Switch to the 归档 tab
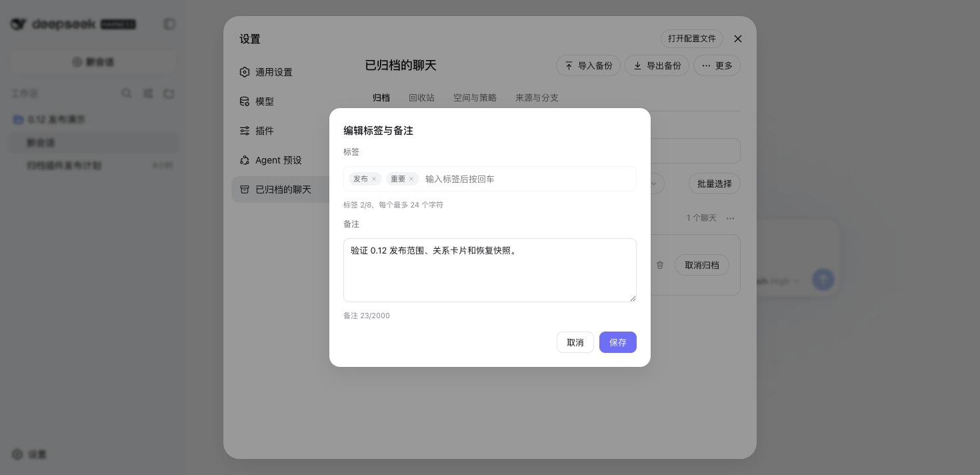The height and width of the screenshot is (475, 980). [381, 97]
